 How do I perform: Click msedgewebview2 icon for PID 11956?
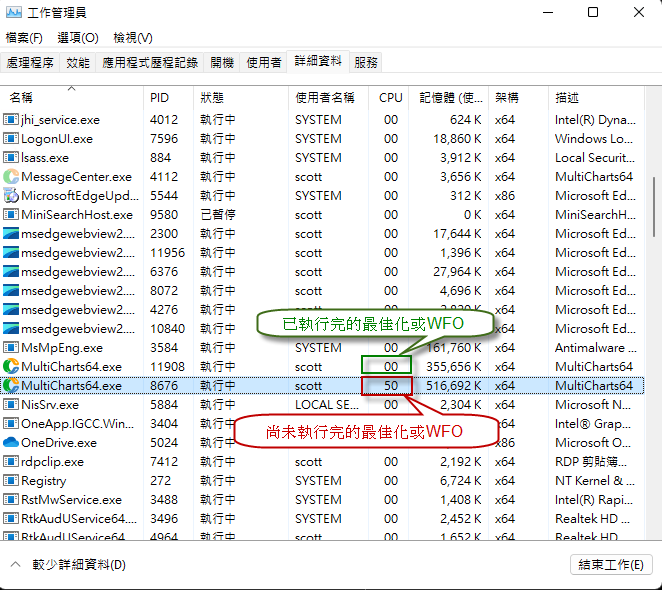(x=11, y=253)
